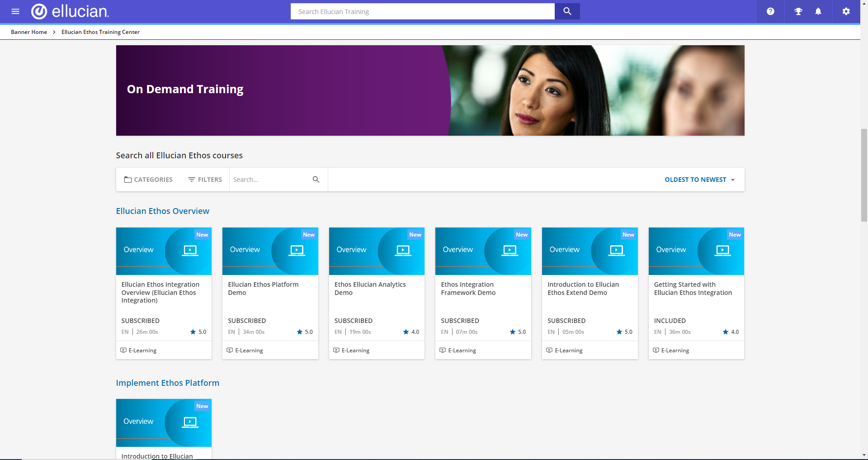Screen dimensions: 868x460
Task: Click the Categories folder icon
Action: [128, 180]
